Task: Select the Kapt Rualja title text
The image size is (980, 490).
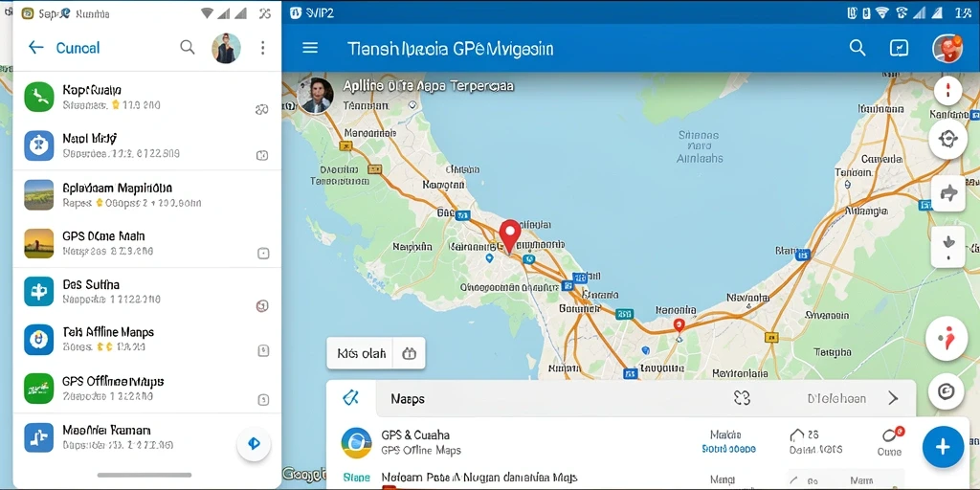Action: [92, 90]
